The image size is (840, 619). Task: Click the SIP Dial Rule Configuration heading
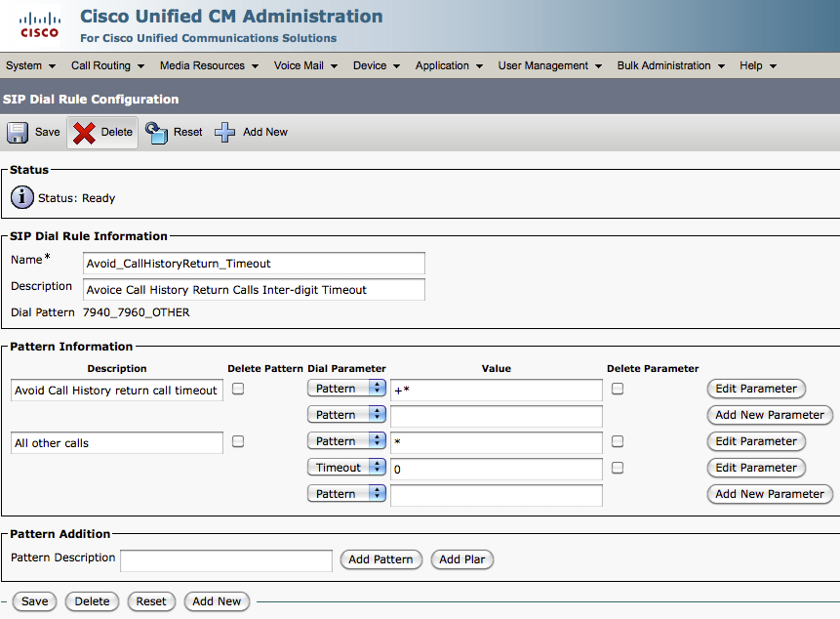(91, 100)
